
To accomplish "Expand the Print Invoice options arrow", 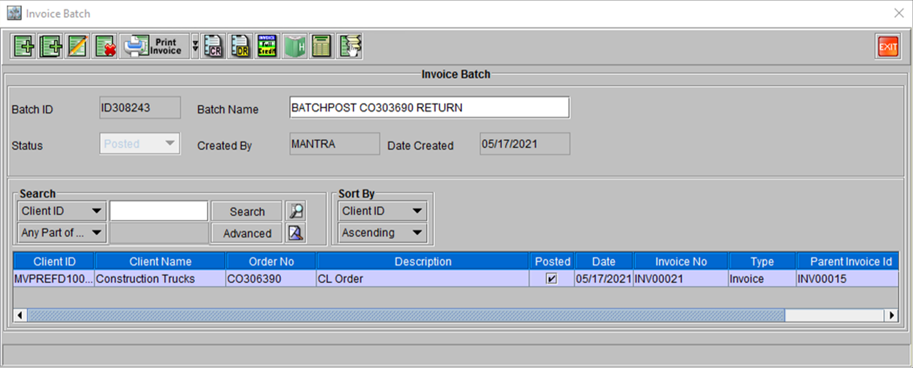I will pos(195,46).
